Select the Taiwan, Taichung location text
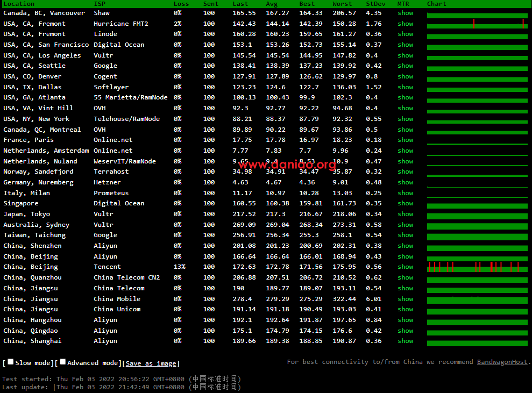532x393 pixels. pyautogui.click(x=34, y=235)
